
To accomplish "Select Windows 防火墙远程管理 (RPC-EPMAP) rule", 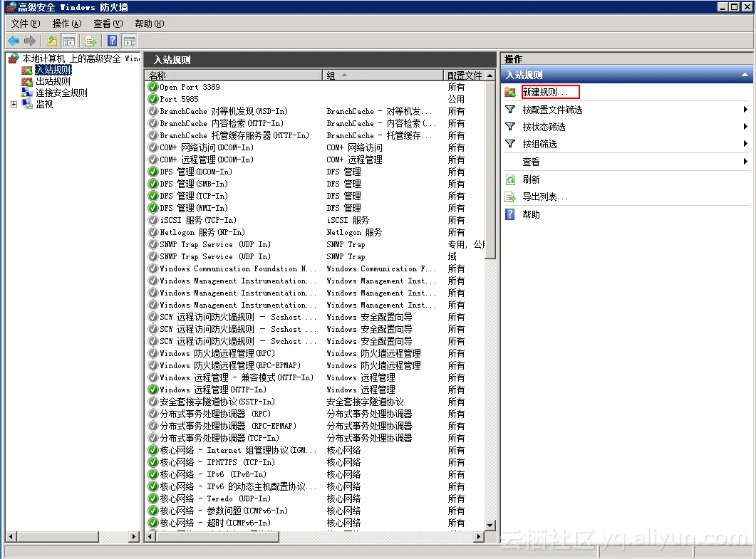I will click(230, 366).
